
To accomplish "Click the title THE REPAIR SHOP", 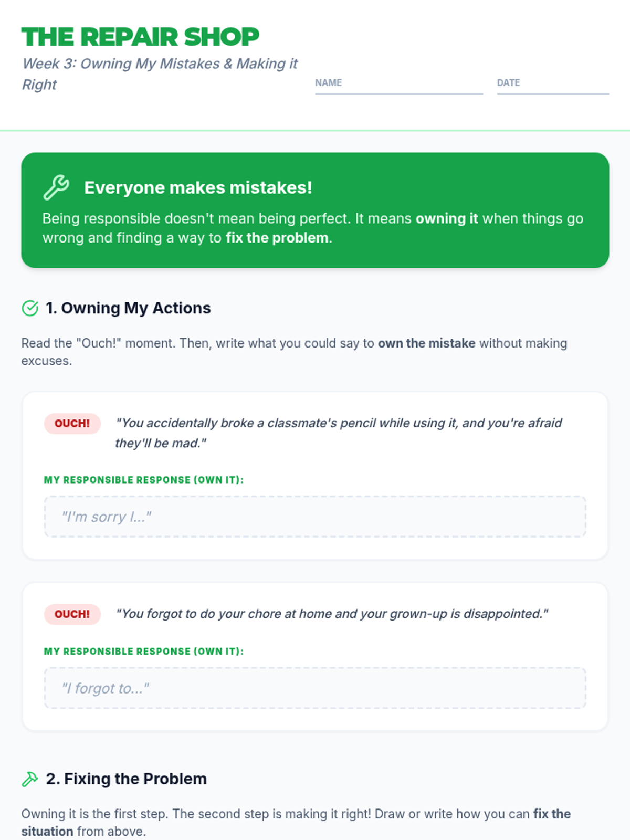I will tap(140, 37).
